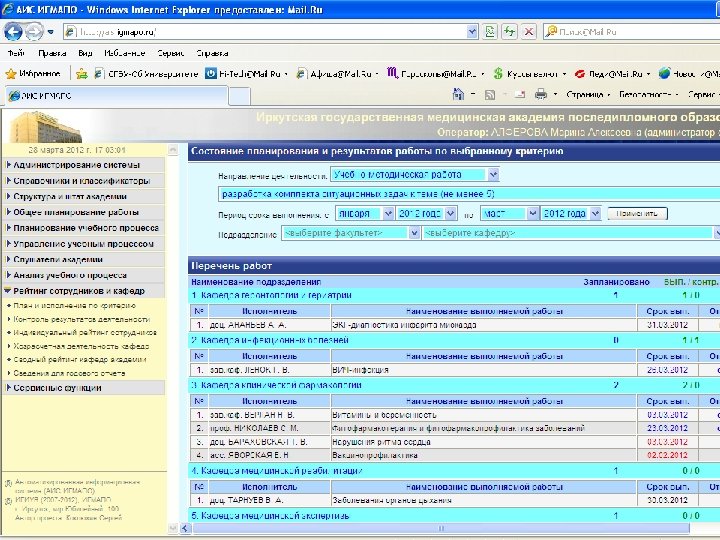Click the horizontal scrollbar left arrow

coord(185,528)
